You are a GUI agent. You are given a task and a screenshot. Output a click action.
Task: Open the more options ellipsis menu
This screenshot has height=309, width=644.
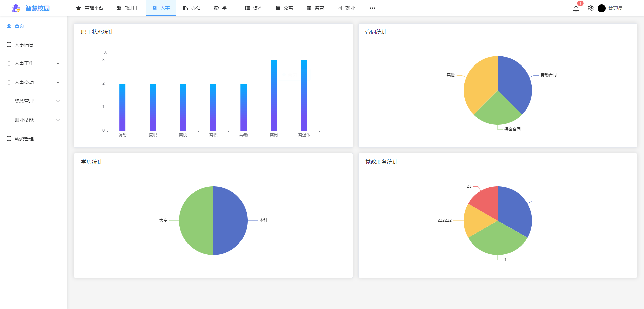coord(372,8)
